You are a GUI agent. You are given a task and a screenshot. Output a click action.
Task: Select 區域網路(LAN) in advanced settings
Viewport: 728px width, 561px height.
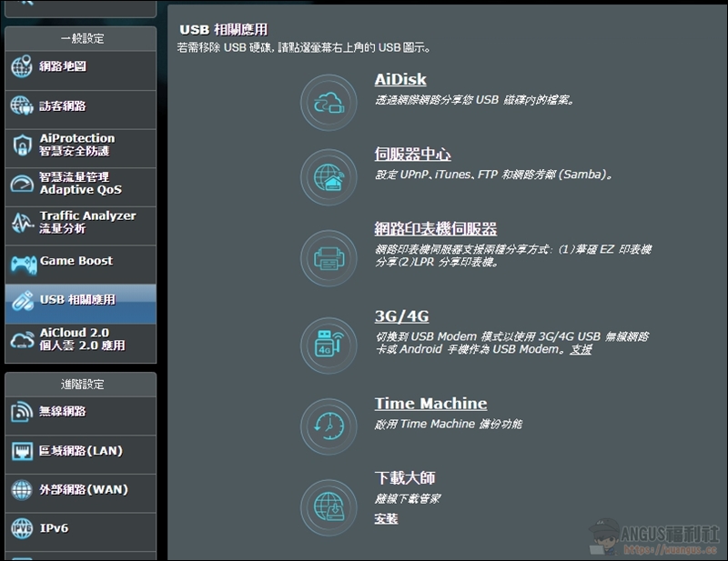[80, 451]
